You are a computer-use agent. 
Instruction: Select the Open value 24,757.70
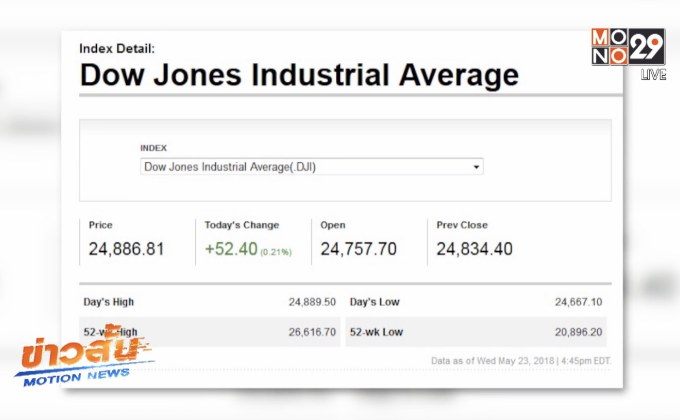click(358, 249)
